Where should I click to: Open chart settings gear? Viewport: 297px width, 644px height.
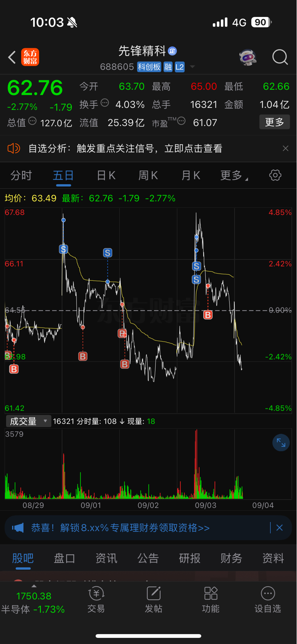click(x=275, y=175)
